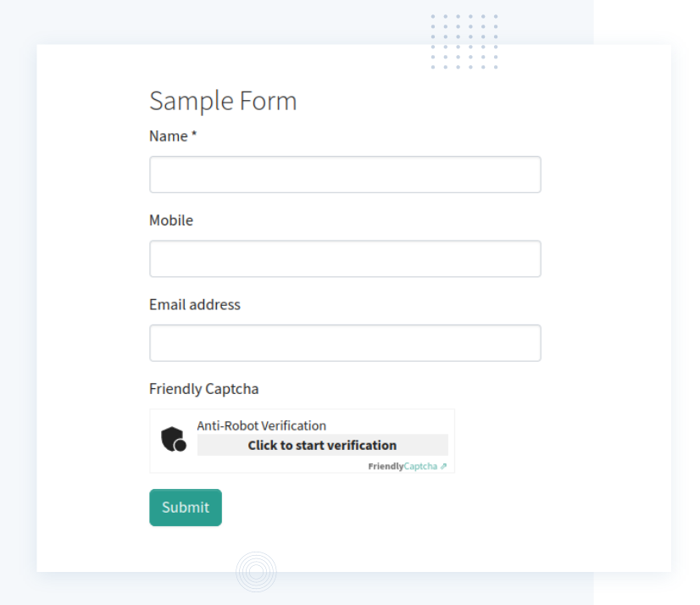Click inside the Name input field

point(345,174)
